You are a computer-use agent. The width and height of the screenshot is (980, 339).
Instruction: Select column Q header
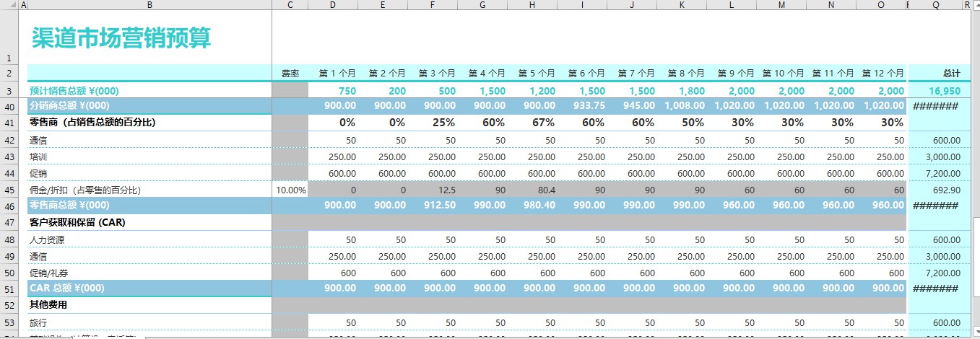[x=935, y=6]
